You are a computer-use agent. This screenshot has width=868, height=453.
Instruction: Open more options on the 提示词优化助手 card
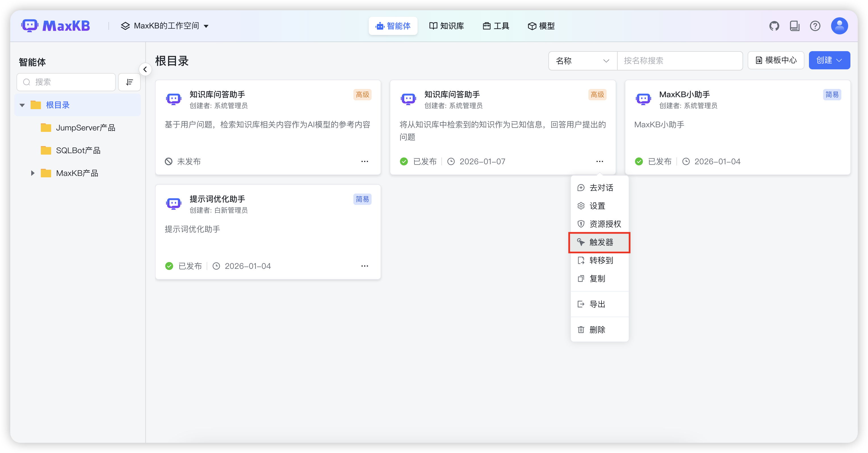click(x=364, y=266)
